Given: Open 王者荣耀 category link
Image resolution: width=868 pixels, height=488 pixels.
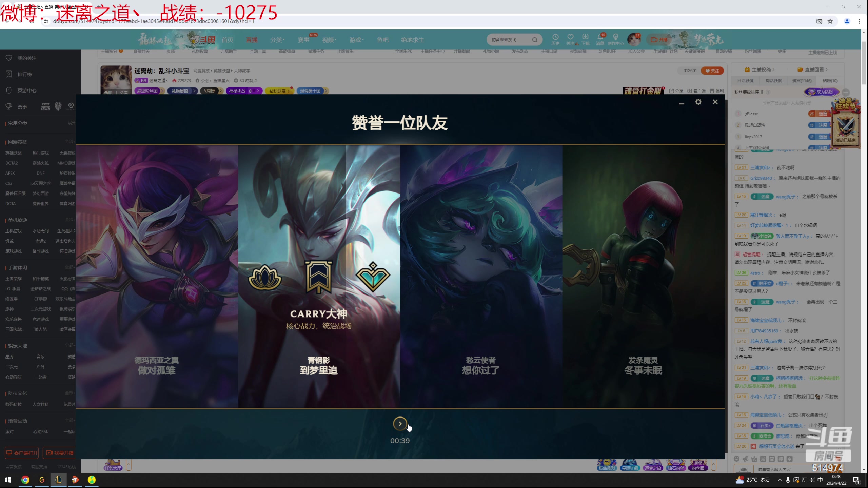Looking at the screenshot, I should (x=14, y=279).
